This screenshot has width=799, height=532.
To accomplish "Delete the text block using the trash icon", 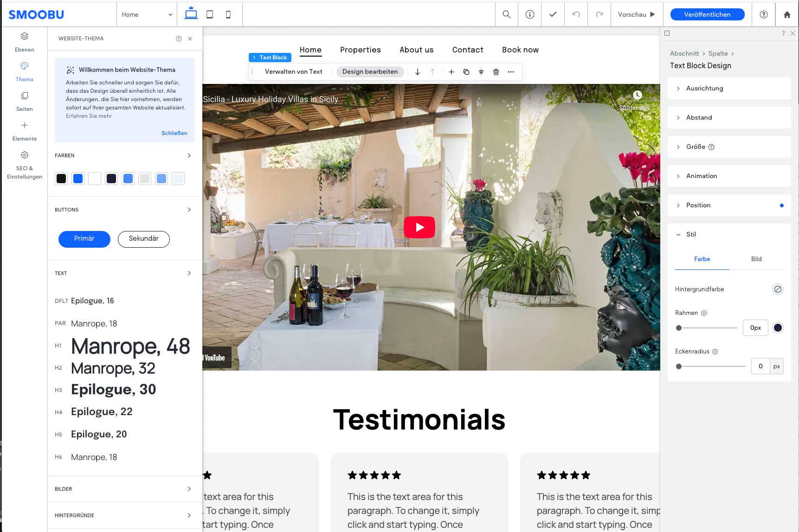I will 496,72.
